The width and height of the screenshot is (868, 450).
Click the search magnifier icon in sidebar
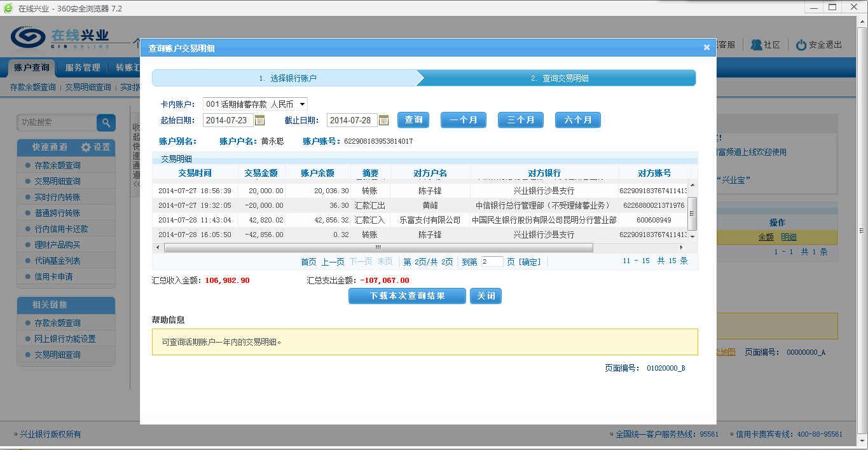106,123
